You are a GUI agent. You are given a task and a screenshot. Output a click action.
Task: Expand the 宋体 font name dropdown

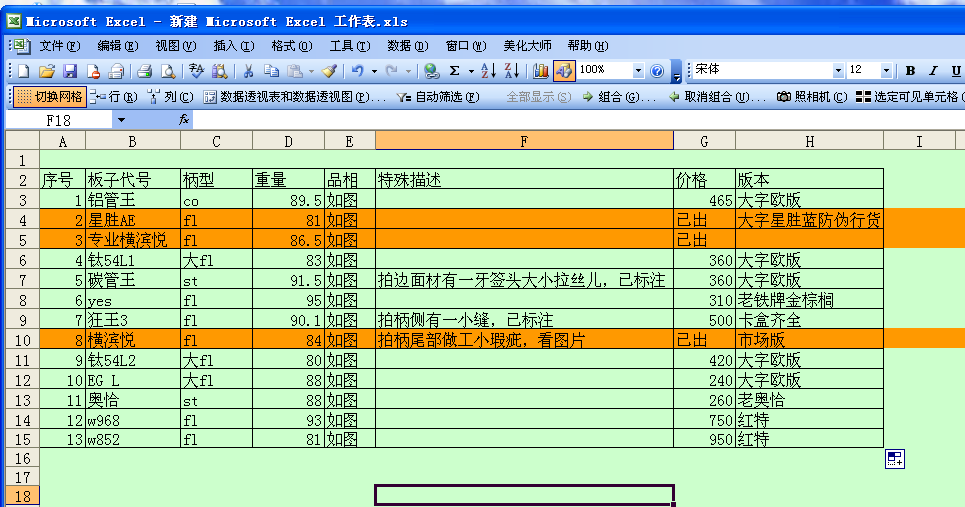click(x=838, y=71)
